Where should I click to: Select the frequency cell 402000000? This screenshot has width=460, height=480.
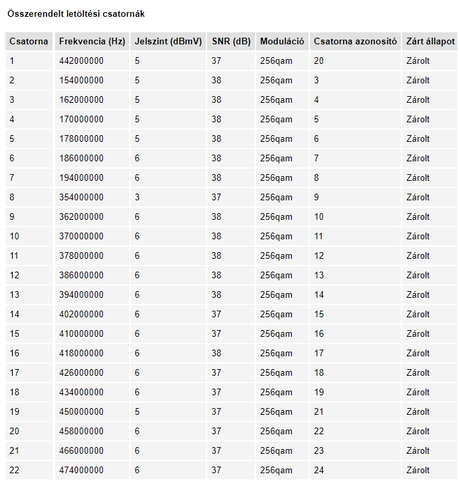click(x=92, y=314)
